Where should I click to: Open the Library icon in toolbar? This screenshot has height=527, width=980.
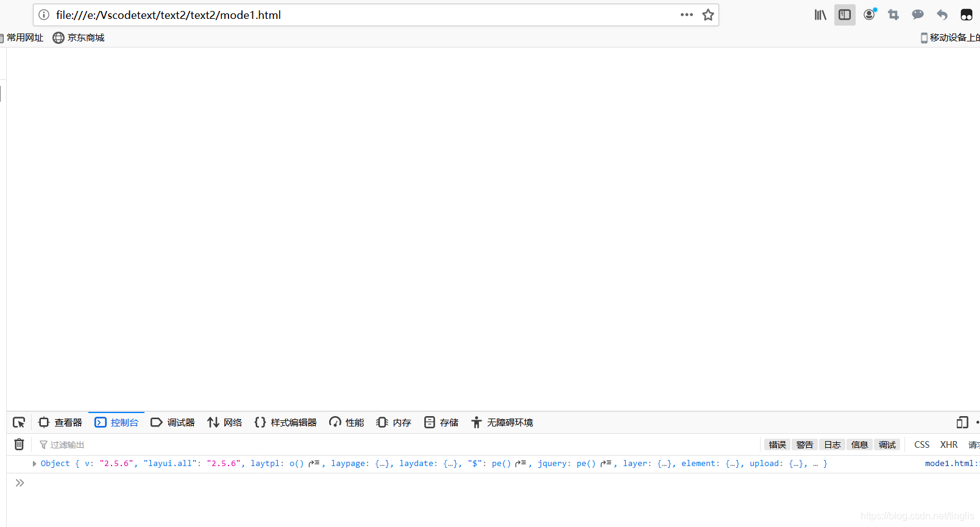820,15
